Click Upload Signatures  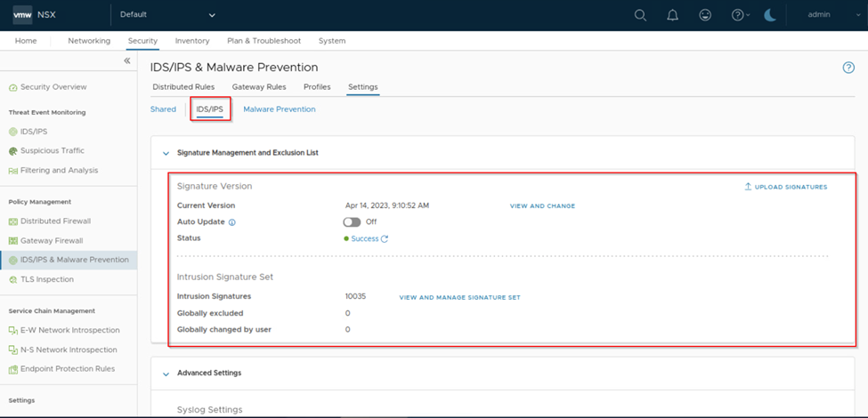[x=785, y=187]
